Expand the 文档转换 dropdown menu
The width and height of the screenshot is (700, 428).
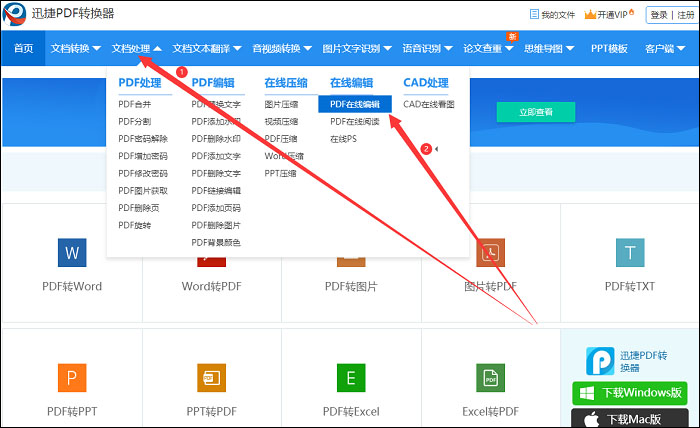[75, 48]
